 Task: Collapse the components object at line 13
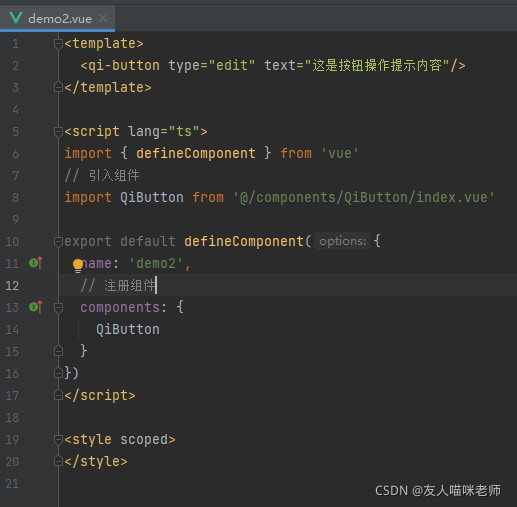click(58, 307)
